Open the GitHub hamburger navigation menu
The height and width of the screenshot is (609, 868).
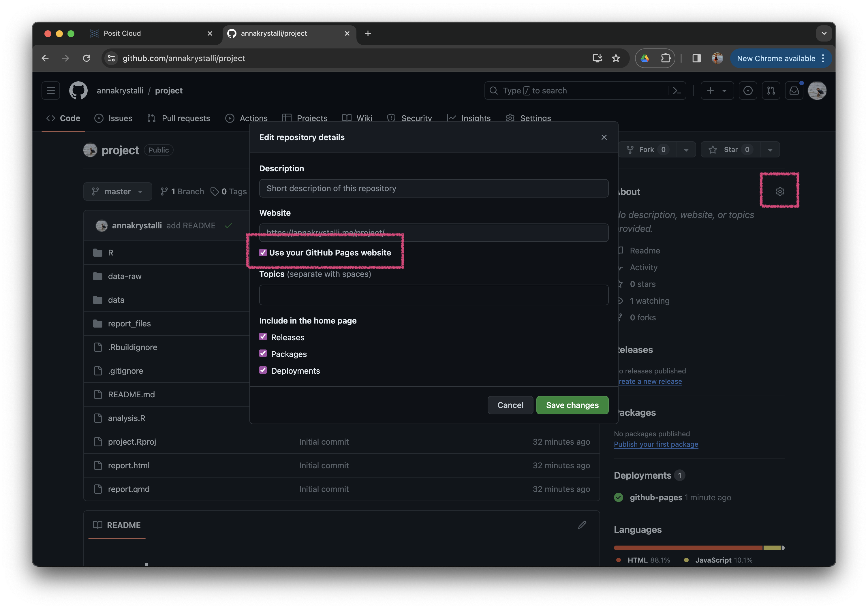(x=51, y=91)
